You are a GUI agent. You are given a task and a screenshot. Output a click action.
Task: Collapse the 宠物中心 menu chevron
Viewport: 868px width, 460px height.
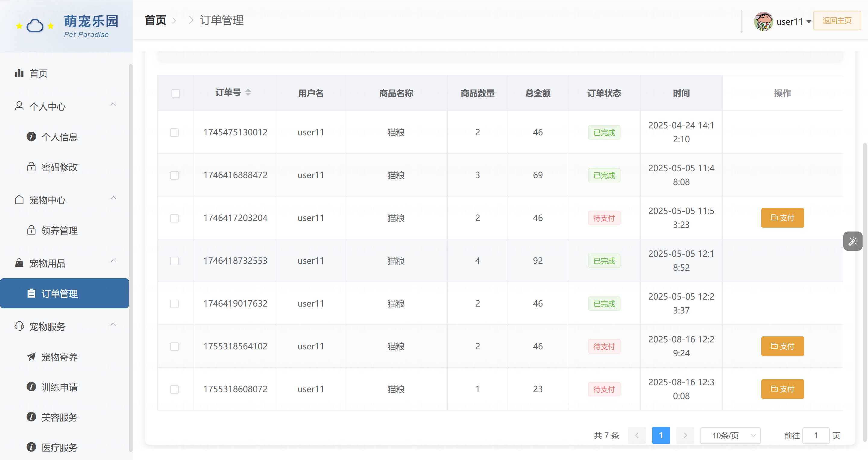(x=114, y=198)
